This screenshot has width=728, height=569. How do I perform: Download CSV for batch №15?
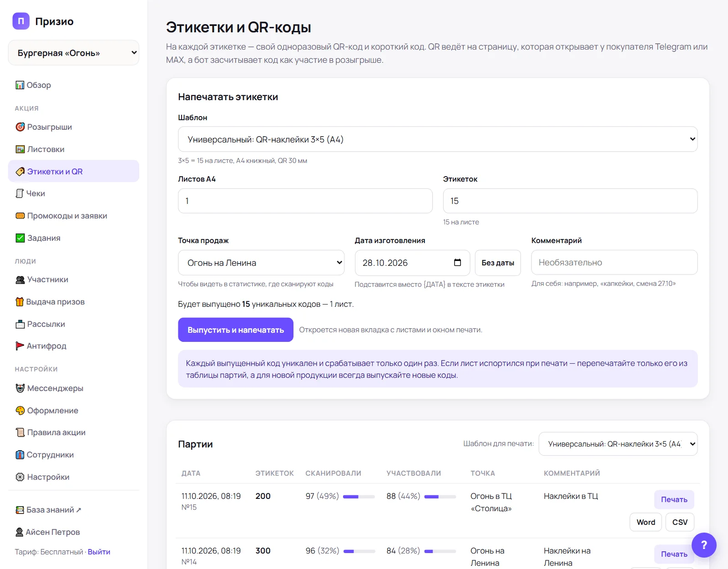pos(680,522)
